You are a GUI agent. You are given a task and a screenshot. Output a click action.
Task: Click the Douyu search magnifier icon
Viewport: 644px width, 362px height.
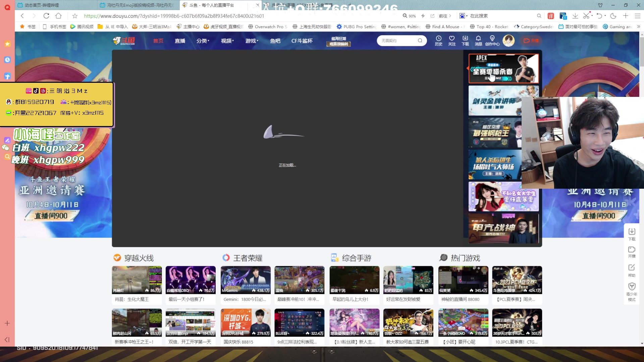(420, 41)
